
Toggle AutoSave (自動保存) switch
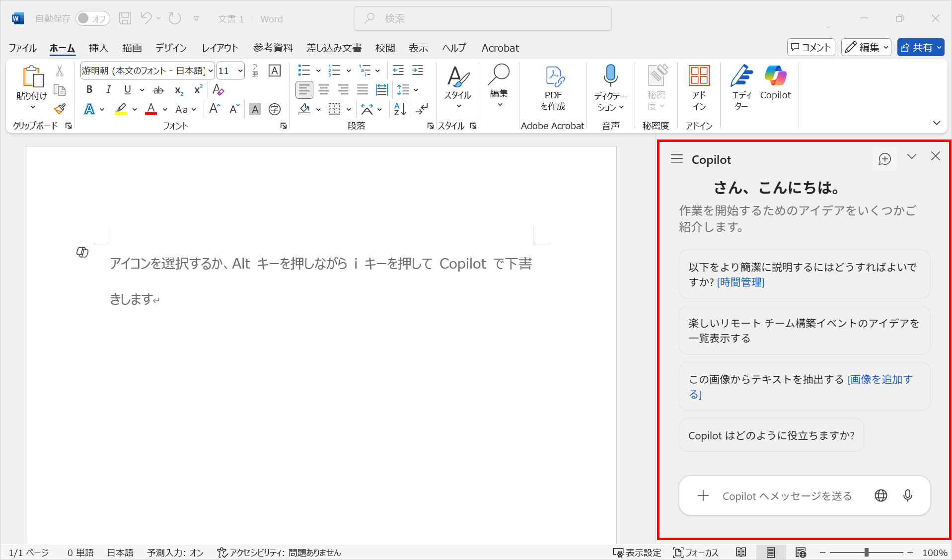92,18
